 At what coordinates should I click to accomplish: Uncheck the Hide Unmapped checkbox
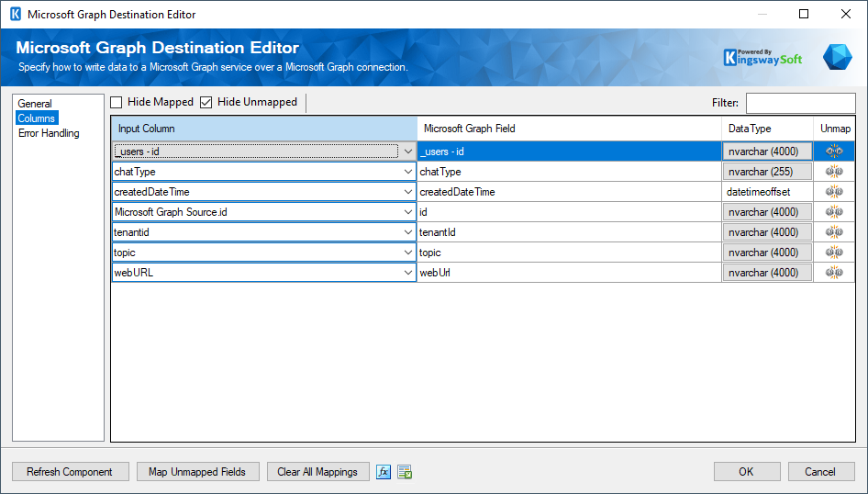(206, 103)
